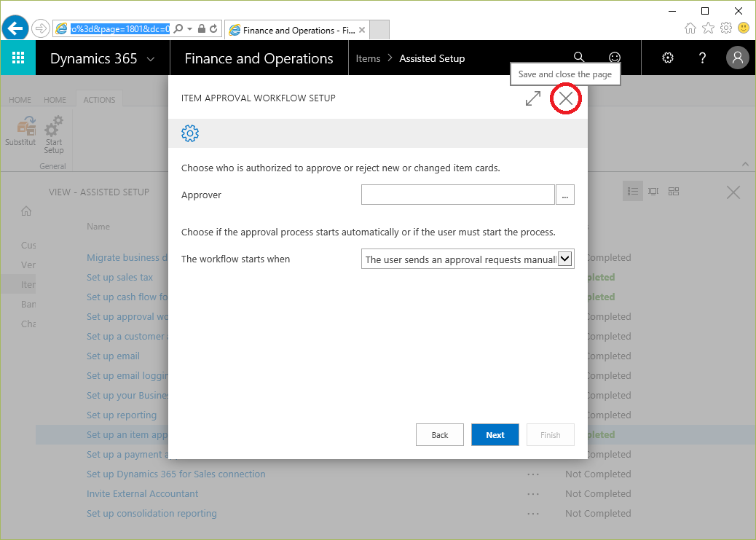Click the Next button
The image size is (756, 540).
tap(495, 435)
